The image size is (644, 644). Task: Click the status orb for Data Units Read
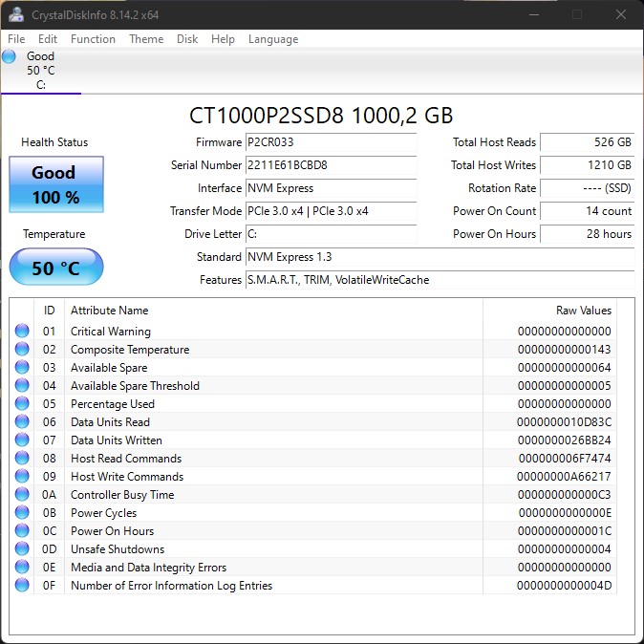tap(22, 421)
